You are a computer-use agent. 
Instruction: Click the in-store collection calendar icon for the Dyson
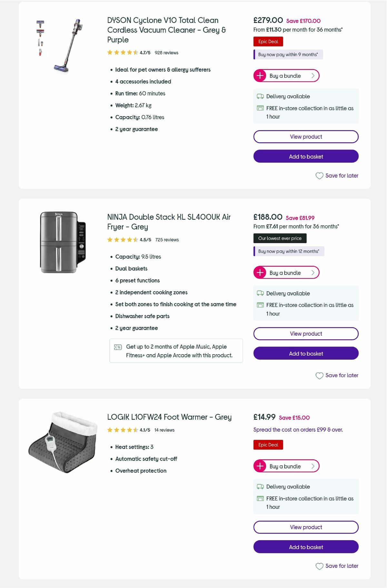click(260, 108)
